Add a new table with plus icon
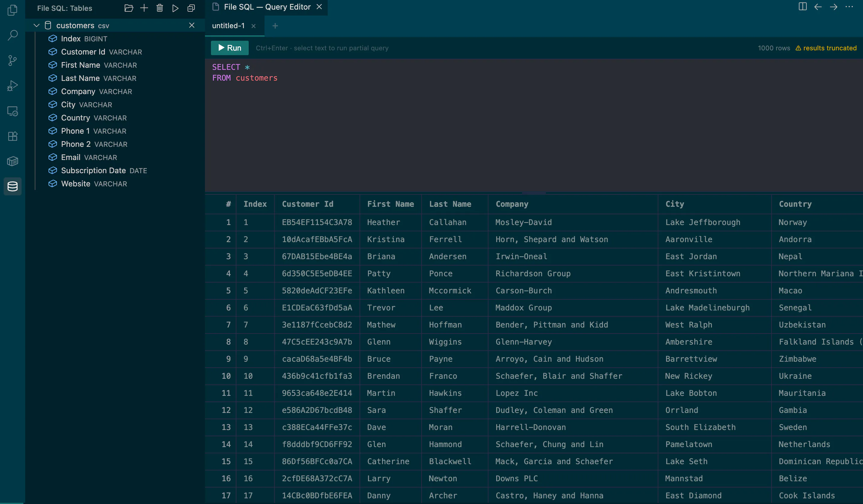This screenshot has height=504, width=863. (x=144, y=8)
